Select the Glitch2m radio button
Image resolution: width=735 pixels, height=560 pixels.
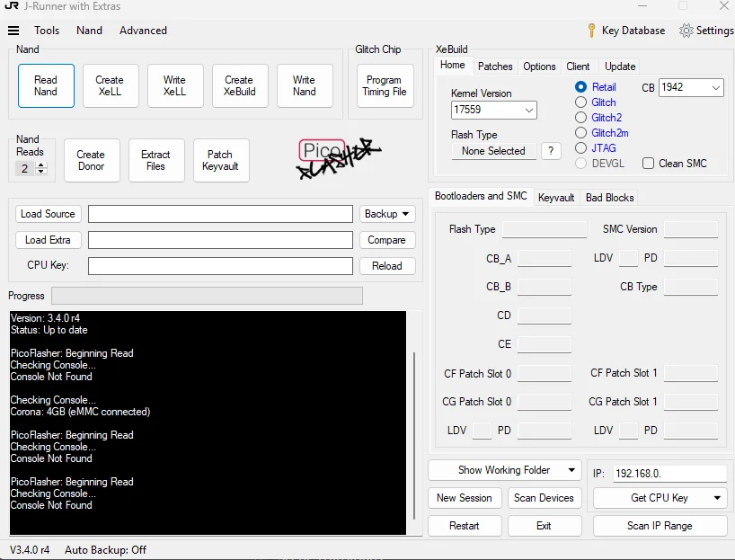point(580,133)
